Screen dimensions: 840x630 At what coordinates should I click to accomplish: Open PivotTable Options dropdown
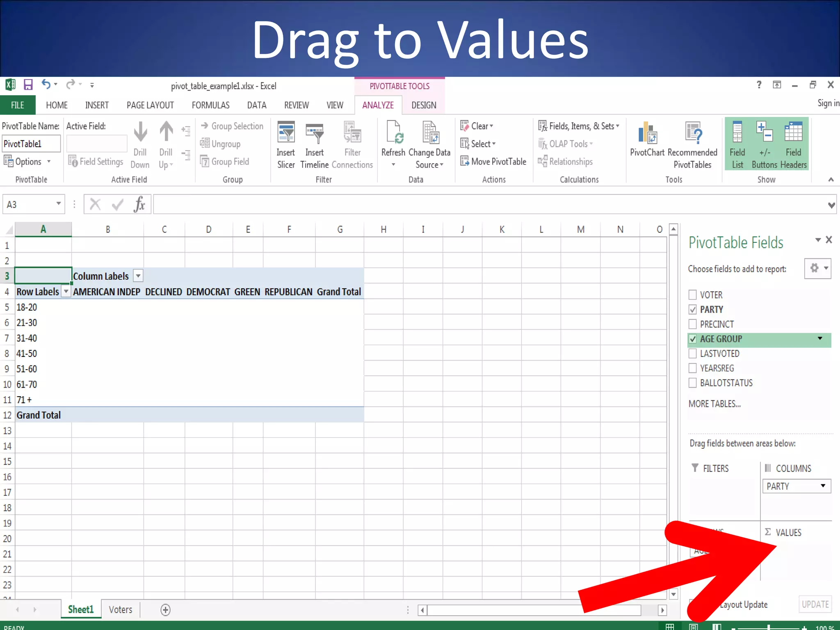tap(27, 162)
